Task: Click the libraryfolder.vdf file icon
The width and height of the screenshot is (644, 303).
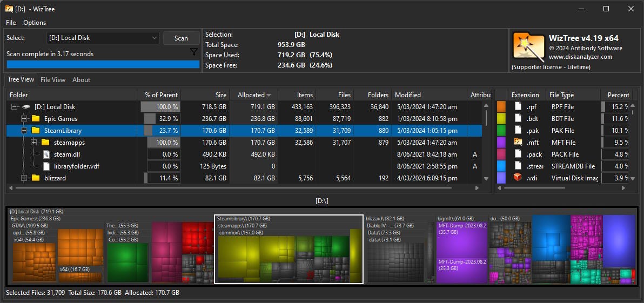Action: (x=46, y=166)
